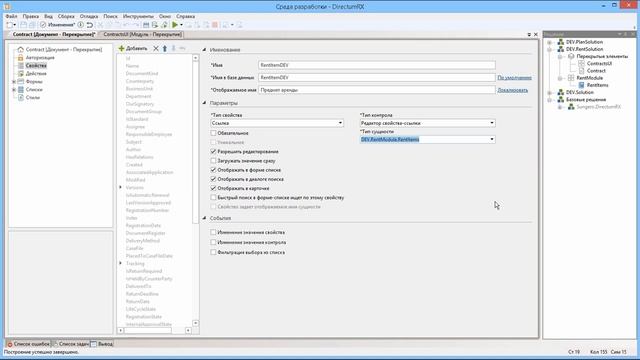
Task: Enable the Обязательное checkbox
Action: 213,133
